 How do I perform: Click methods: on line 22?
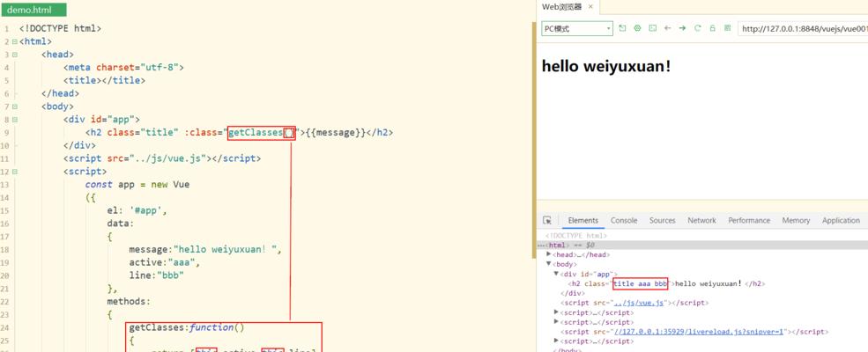pyautogui.click(x=129, y=302)
